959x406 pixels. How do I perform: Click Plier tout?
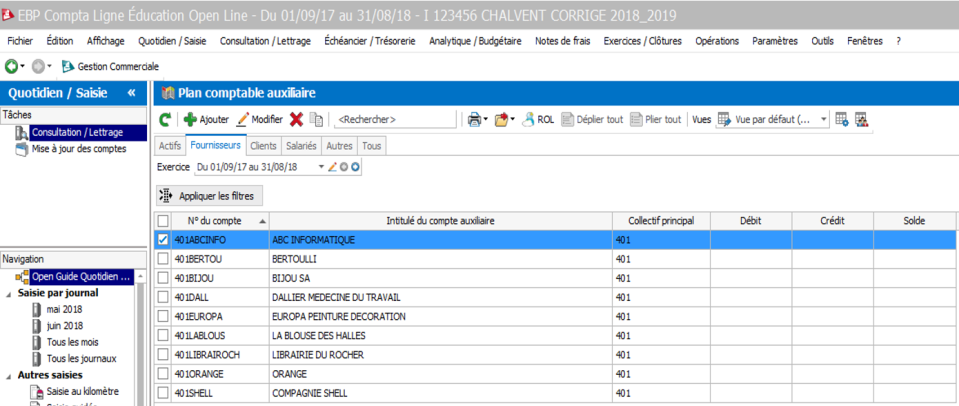point(656,120)
